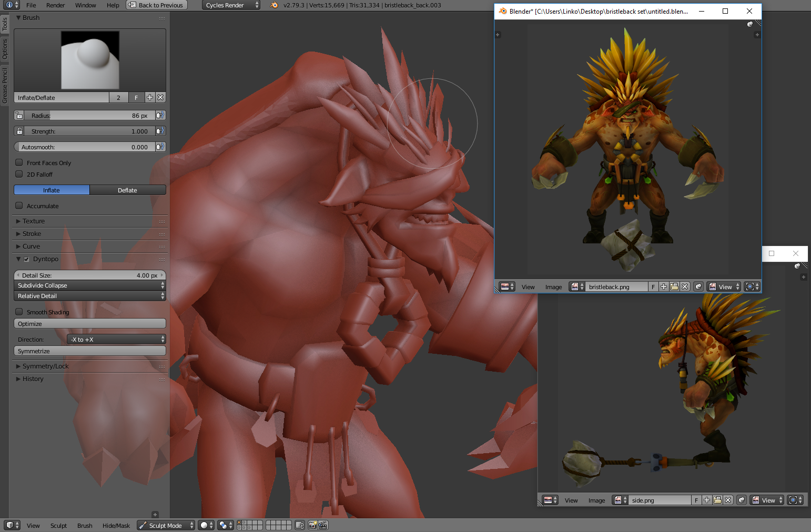The width and height of the screenshot is (811, 532).
Task: Enable Front Faces Only checkbox
Action: [x=19, y=162]
